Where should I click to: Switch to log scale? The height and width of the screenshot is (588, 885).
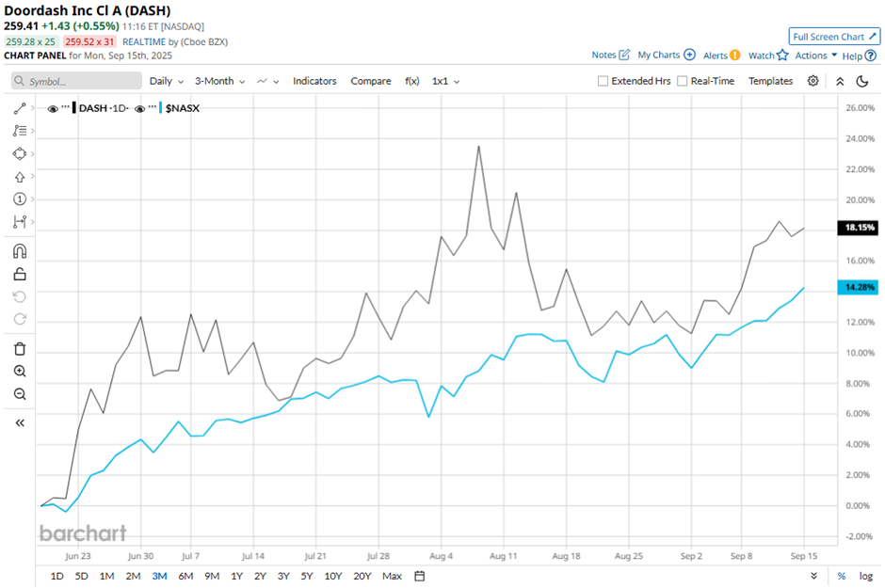[x=866, y=576]
